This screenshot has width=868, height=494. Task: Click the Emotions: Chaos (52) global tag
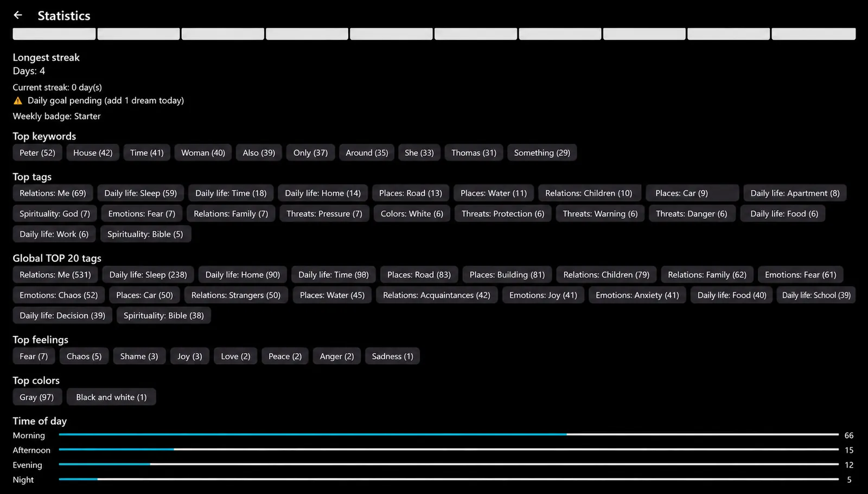(59, 295)
